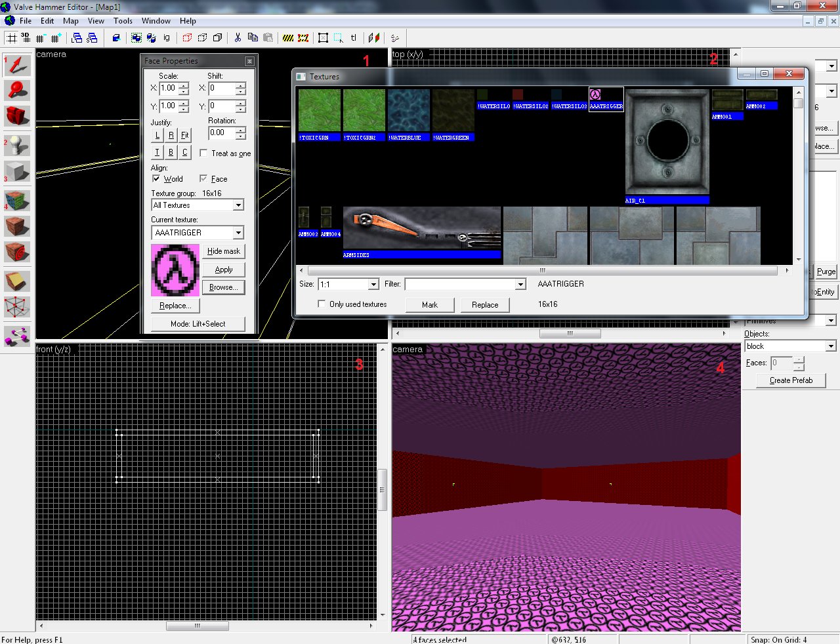Select the Block creation tool
The width and height of the screenshot is (840, 644).
(x=18, y=171)
